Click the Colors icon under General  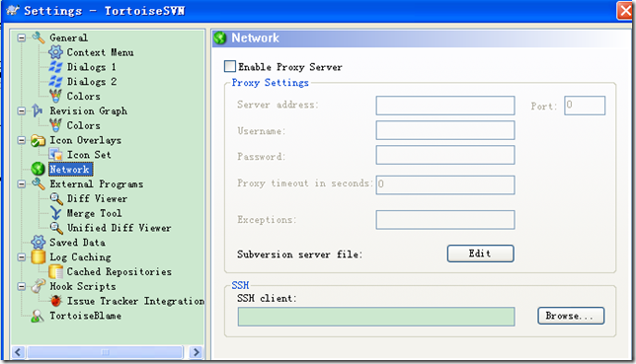55,96
